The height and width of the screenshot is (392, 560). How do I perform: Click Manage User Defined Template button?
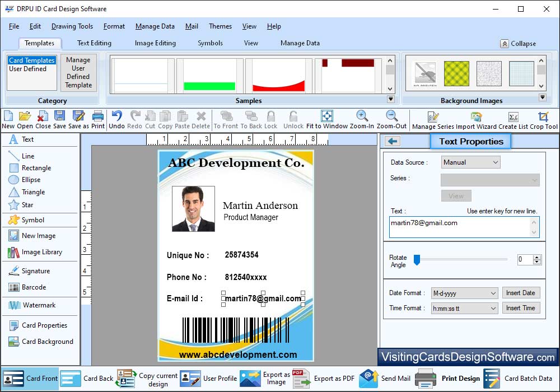click(x=78, y=72)
